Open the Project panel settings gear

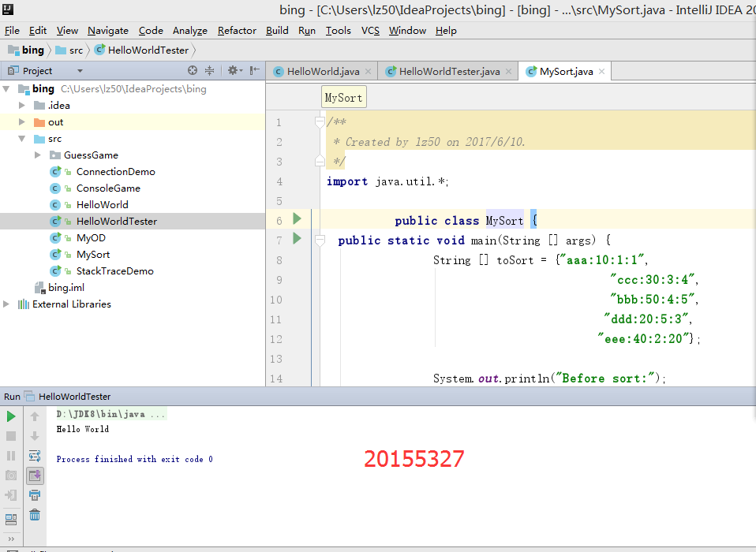point(234,70)
